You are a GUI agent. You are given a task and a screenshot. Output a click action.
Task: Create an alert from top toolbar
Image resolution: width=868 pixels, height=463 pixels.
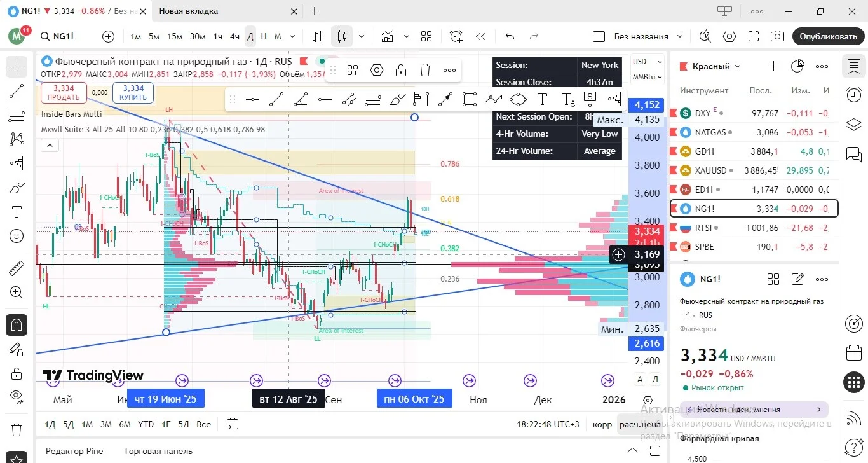[x=456, y=36]
